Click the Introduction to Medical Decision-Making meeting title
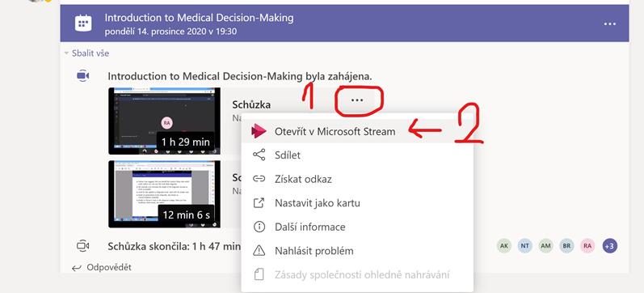The image size is (644, 293). [200, 18]
